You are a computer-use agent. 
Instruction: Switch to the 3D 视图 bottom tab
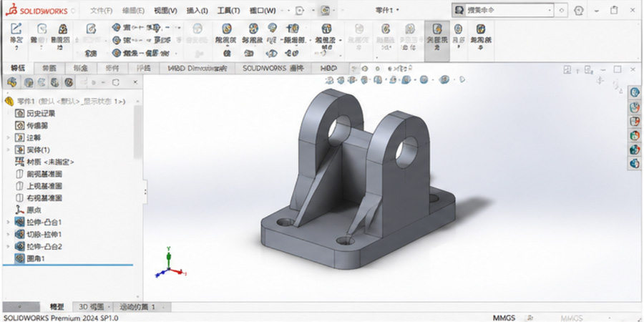(92, 307)
